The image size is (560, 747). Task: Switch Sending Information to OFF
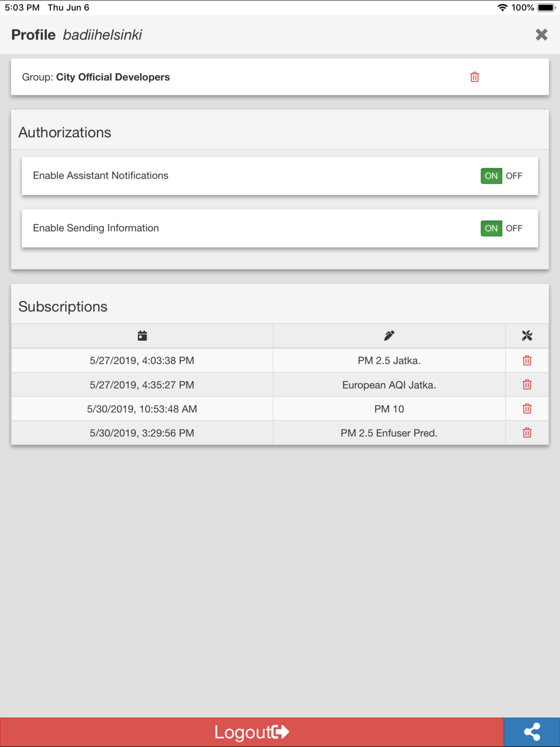514,228
